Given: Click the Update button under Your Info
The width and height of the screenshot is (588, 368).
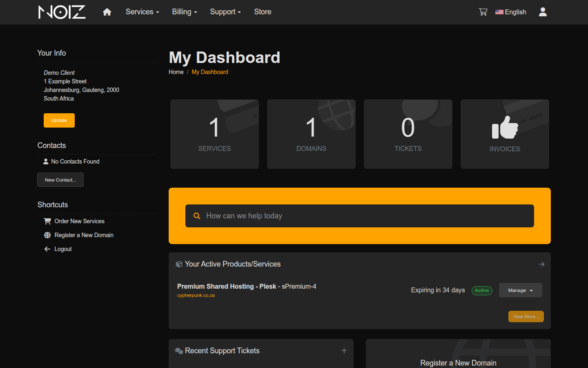Looking at the screenshot, I should (59, 120).
